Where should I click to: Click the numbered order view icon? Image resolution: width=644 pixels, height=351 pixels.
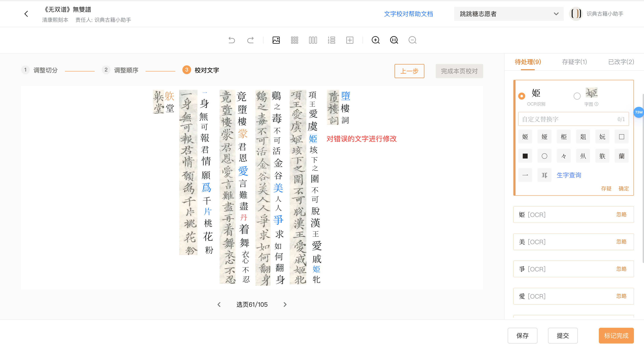click(331, 40)
